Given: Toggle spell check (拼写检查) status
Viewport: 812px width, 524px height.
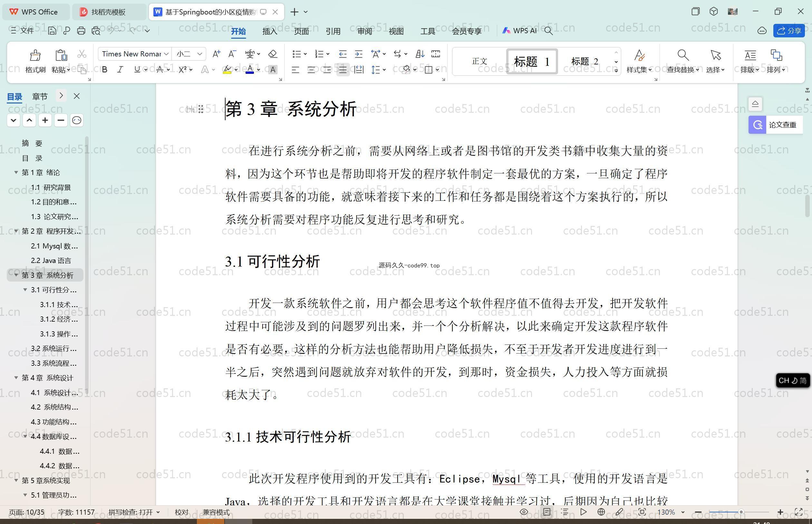Looking at the screenshot, I should 134,512.
